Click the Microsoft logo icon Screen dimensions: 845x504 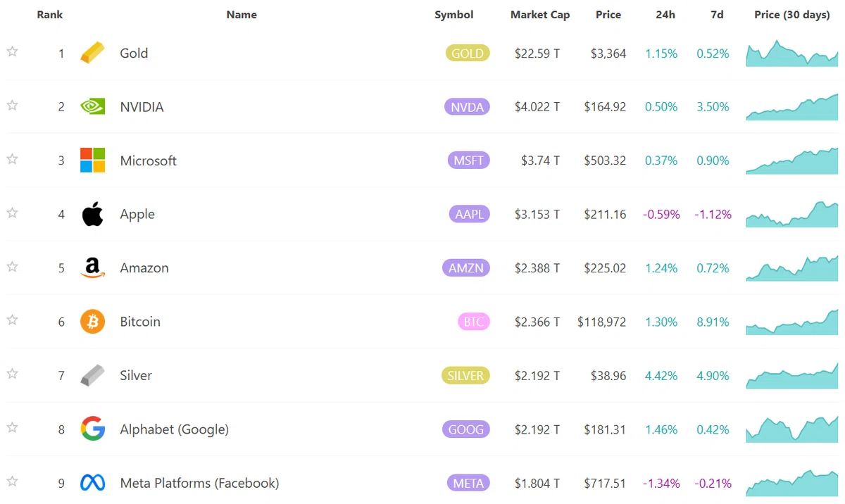[x=92, y=160]
